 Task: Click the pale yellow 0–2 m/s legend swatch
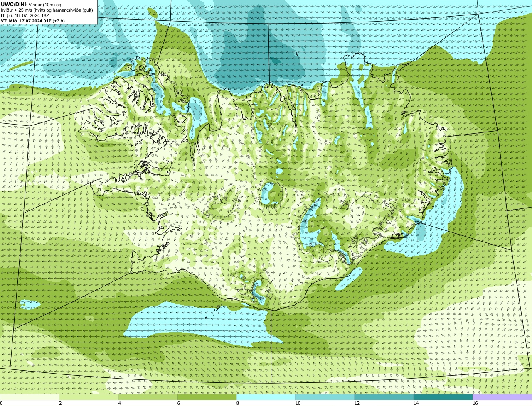[30, 397]
